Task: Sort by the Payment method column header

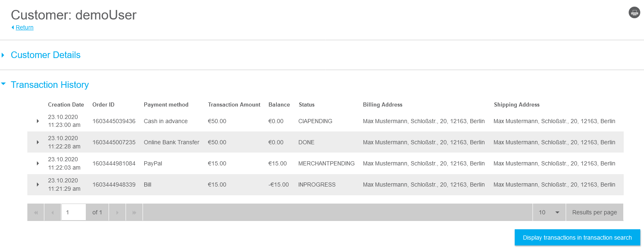Action: 166,105
